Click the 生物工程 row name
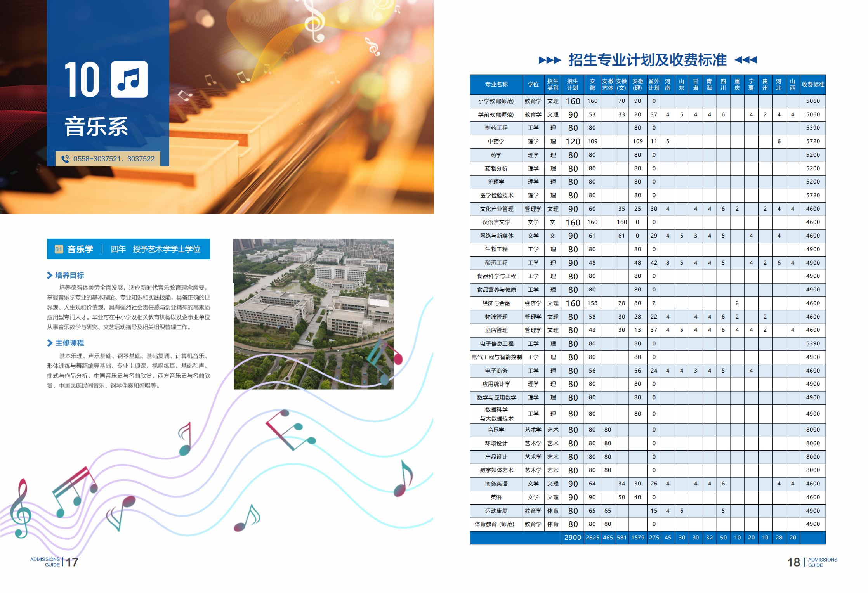868x593 pixels. tap(496, 249)
